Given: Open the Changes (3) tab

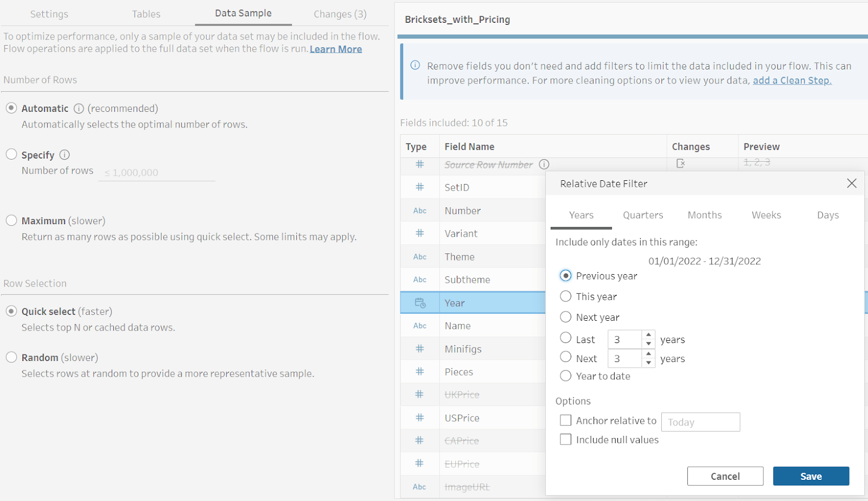Looking at the screenshot, I should pyautogui.click(x=340, y=14).
